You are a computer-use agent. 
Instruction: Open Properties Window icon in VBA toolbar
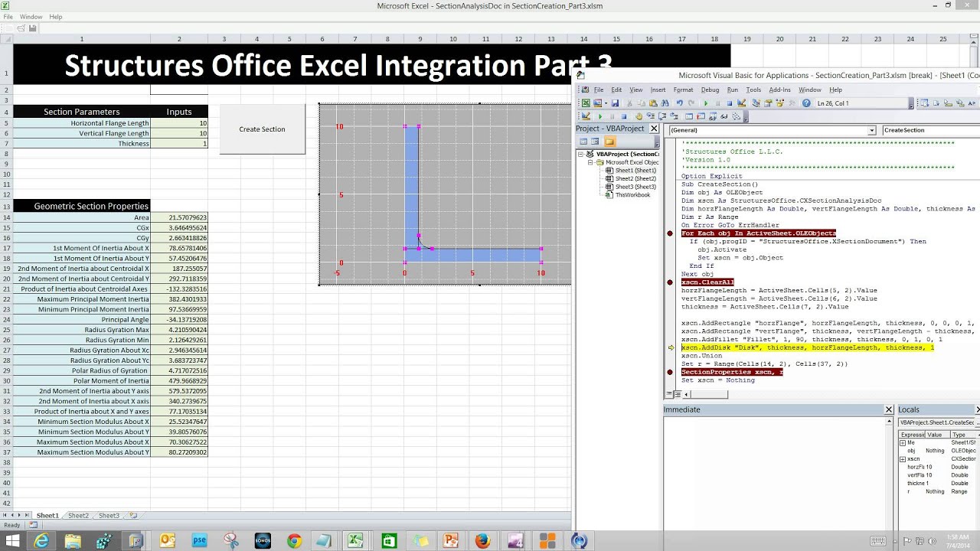click(x=768, y=103)
